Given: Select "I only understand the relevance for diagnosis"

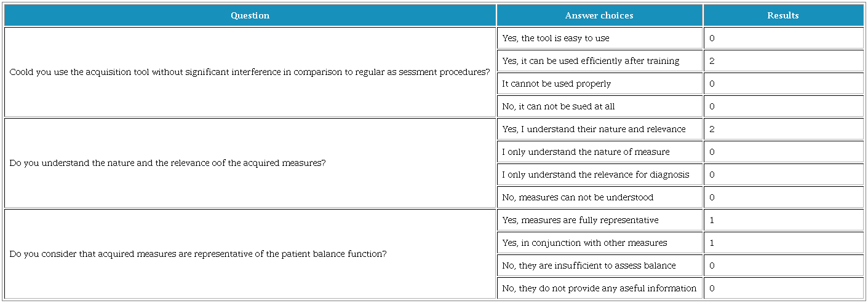Looking at the screenshot, I should tap(595, 175).
